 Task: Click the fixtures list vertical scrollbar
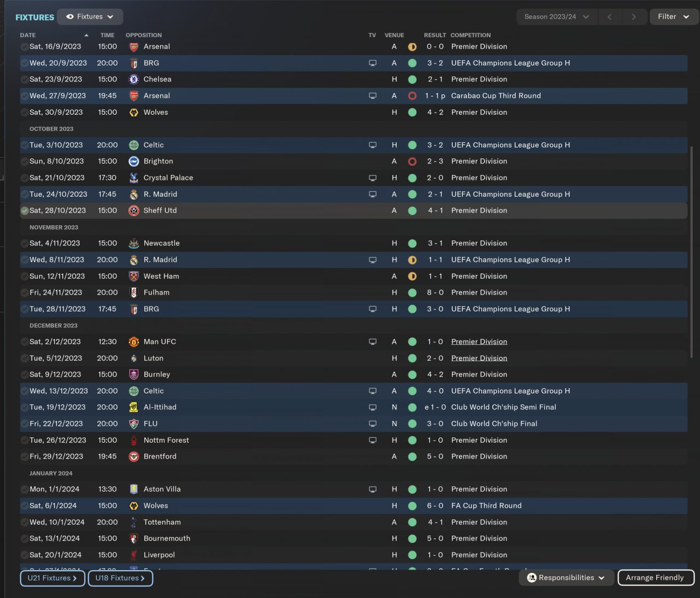(692, 251)
